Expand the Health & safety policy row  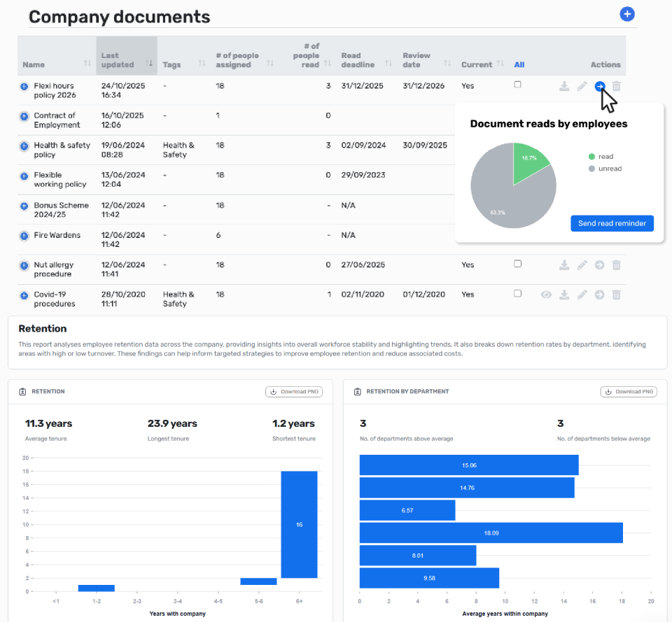coord(24,146)
